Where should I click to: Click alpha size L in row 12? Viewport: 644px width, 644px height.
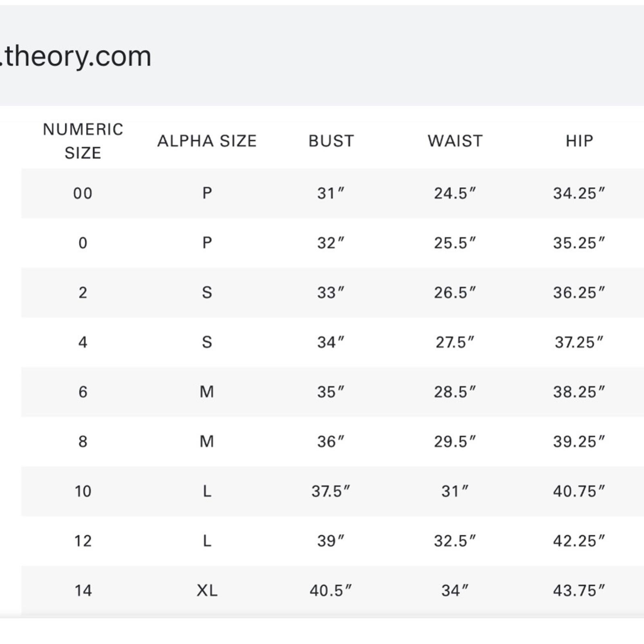click(x=207, y=541)
